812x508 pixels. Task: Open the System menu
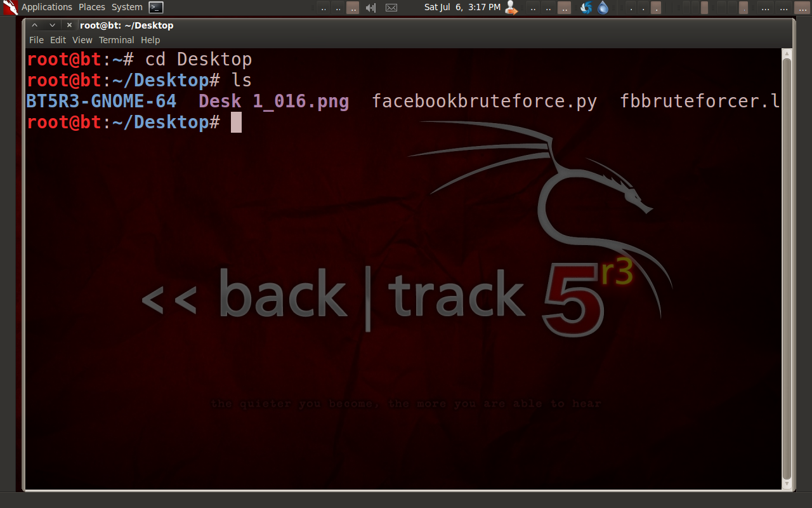tap(127, 7)
